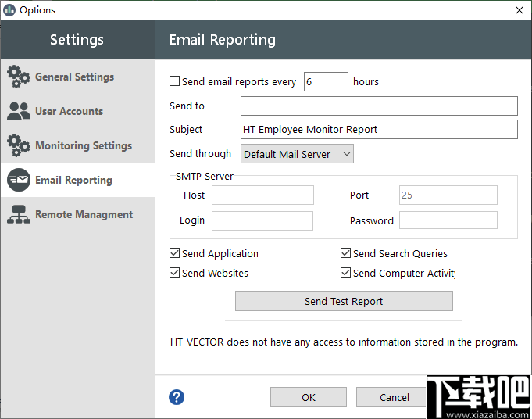This screenshot has width=532, height=419.
Task: Uncheck the Send Application checkbox
Action: click(175, 253)
